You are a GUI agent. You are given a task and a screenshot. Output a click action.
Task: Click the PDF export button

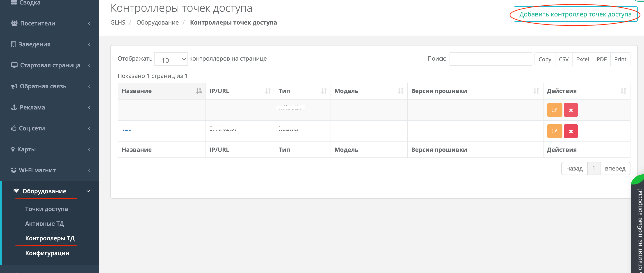pos(601,59)
